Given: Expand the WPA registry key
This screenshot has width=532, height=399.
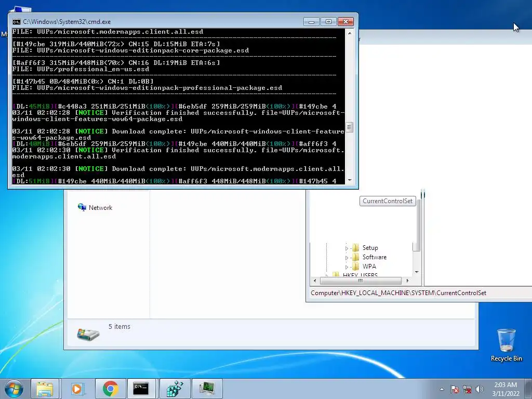Looking at the screenshot, I should tap(347, 267).
